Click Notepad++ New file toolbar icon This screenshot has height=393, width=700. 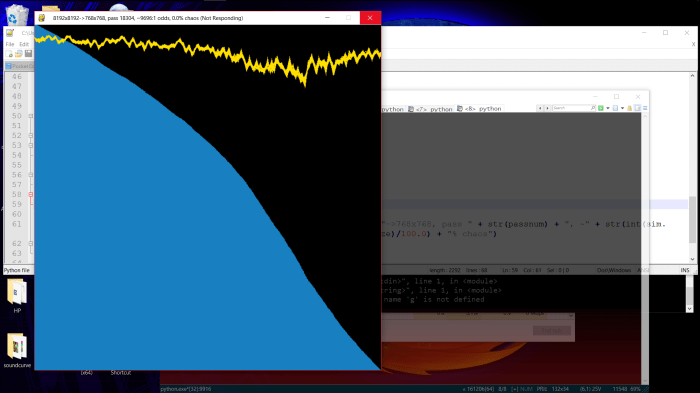pyautogui.click(x=9, y=54)
